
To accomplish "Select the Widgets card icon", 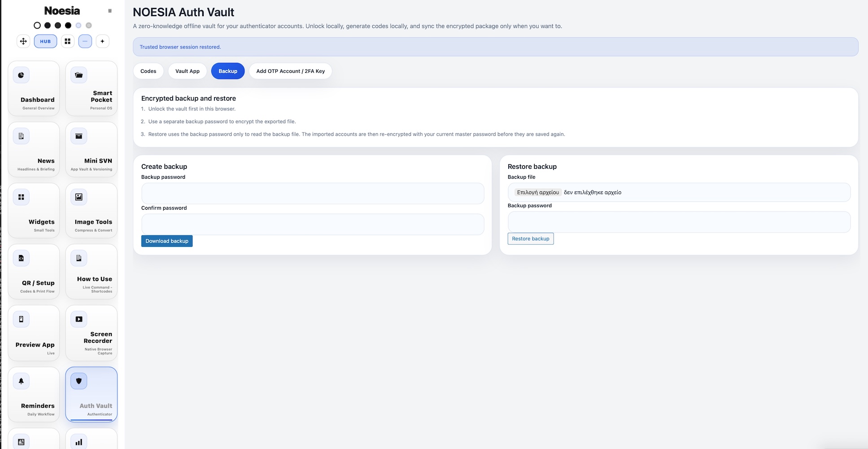I will [21, 197].
